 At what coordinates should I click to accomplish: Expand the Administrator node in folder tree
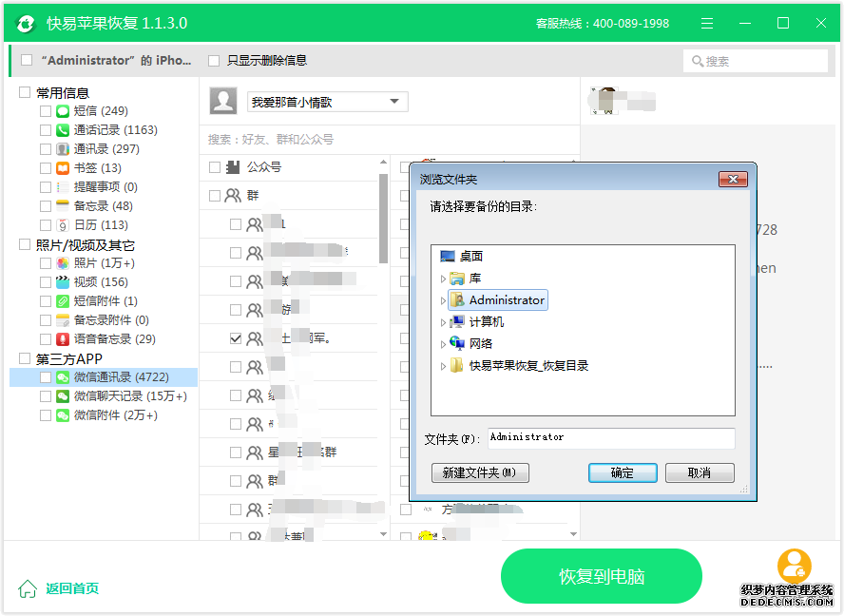(443, 300)
